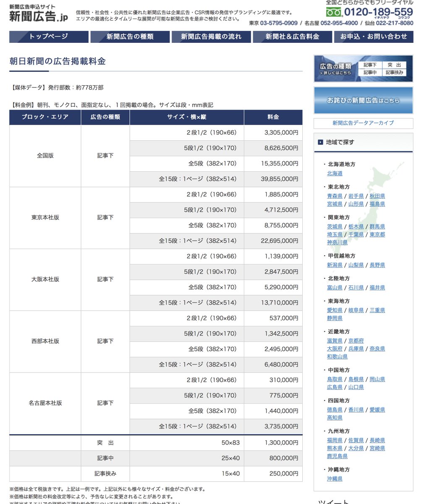Open the 徳島県 link
This screenshot has width=437, height=504.
[x=335, y=410]
